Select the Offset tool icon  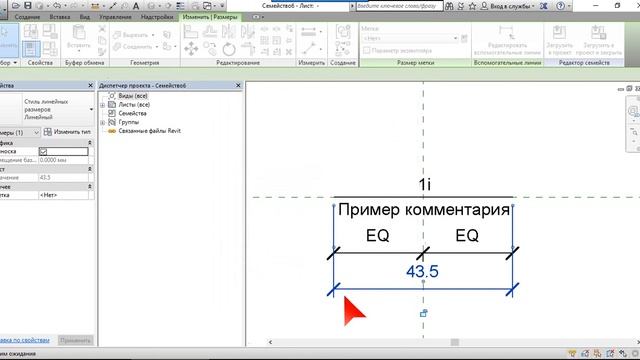tap(210, 31)
